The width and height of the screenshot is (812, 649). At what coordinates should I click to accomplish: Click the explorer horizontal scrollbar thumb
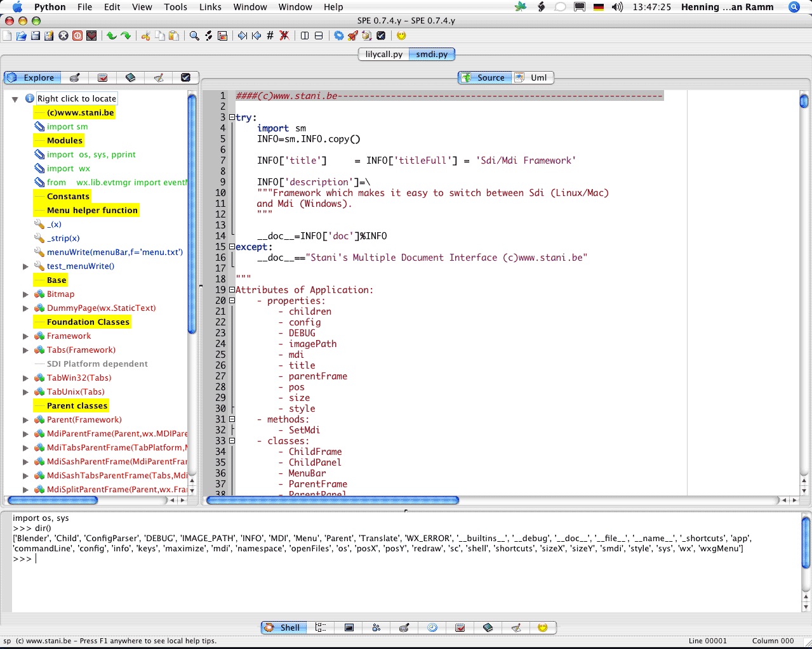[x=51, y=500]
